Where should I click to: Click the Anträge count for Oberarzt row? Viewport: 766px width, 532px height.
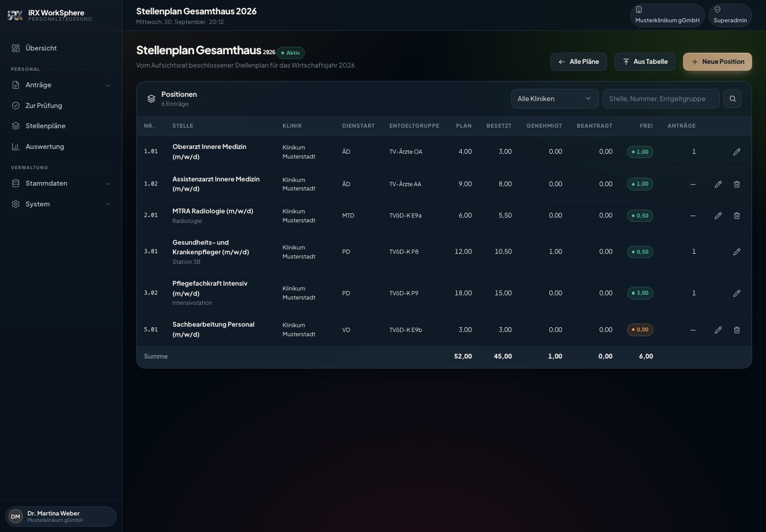[x=694, y=152]
